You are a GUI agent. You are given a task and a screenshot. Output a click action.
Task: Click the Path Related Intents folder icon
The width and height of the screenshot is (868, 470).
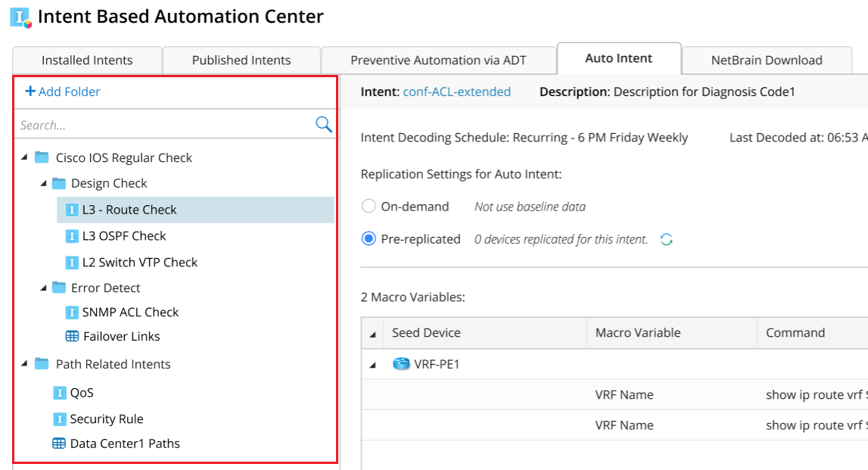42,364
